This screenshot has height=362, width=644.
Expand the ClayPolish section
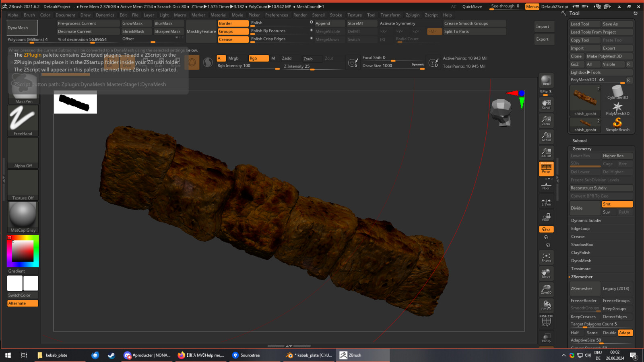580,253
